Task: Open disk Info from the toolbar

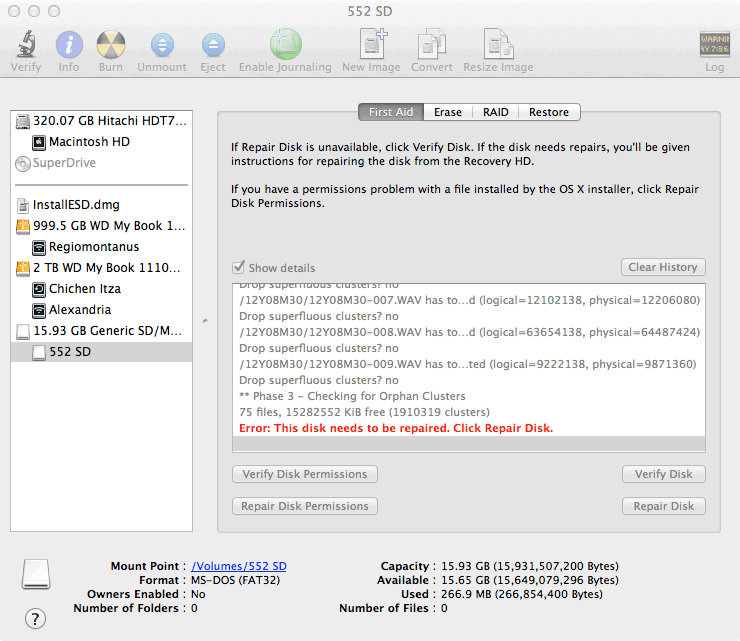Action: (68, 45)
